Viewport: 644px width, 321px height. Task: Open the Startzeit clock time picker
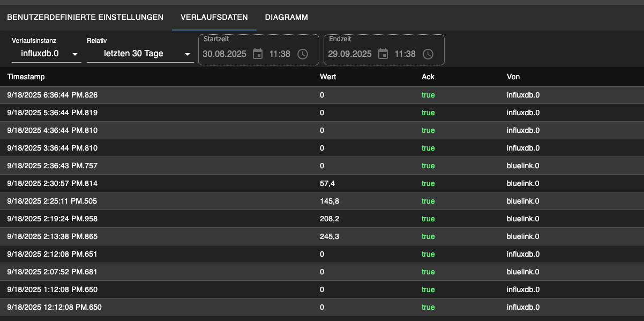click(x=303, y=54)
